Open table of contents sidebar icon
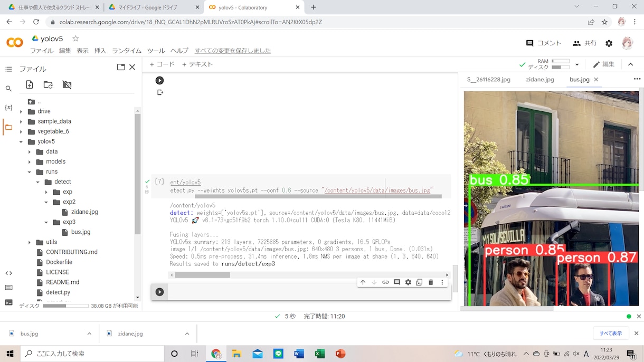Viewport: 644px width, 362px height. click(8, 69)
